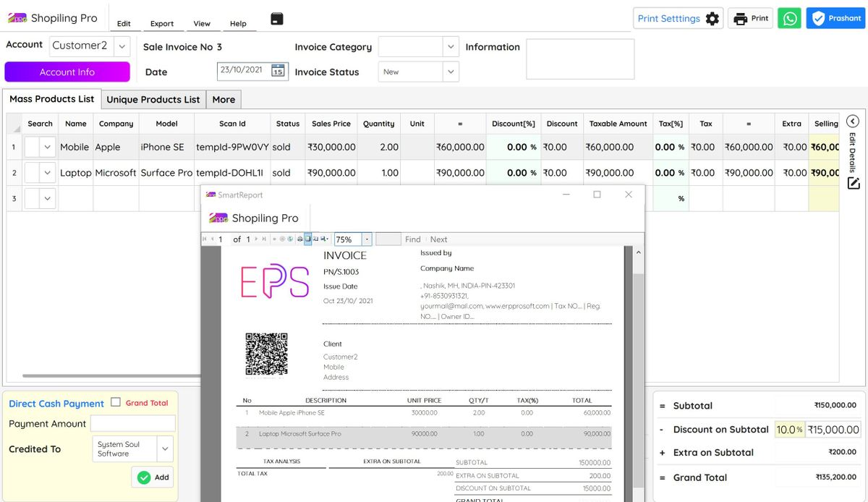
Task: Click the print icon in the SmartReport toolbar
Action: point(299,239)
